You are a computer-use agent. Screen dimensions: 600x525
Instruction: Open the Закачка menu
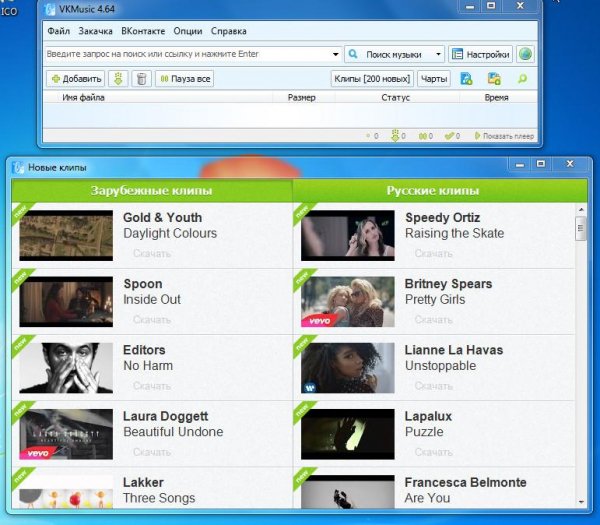(x=95, y=31)
